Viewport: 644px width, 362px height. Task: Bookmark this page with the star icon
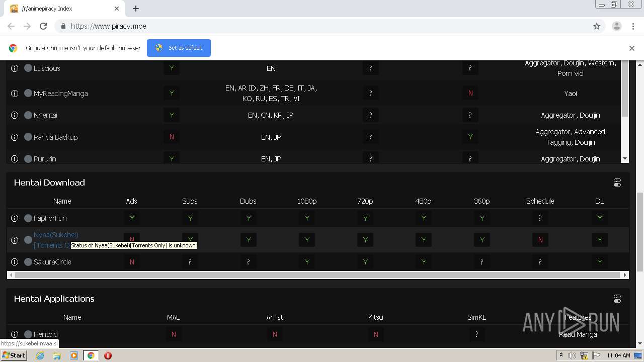click(597, 26)
